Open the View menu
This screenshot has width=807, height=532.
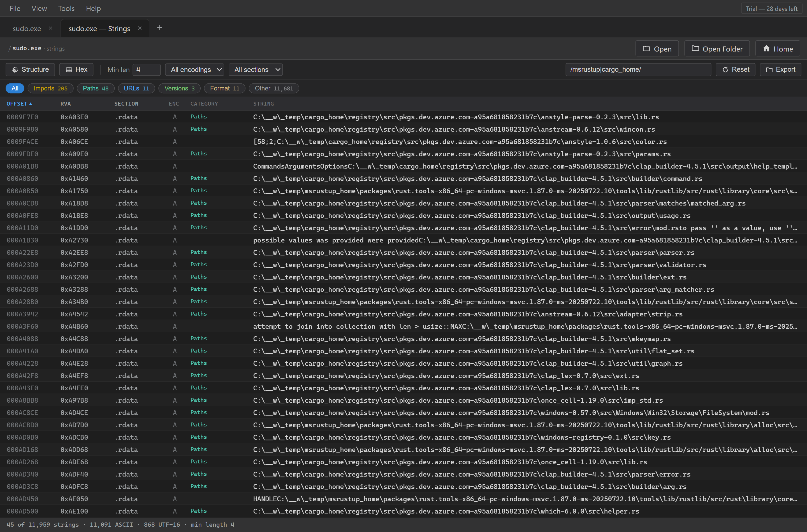click(x=39, y=8)
